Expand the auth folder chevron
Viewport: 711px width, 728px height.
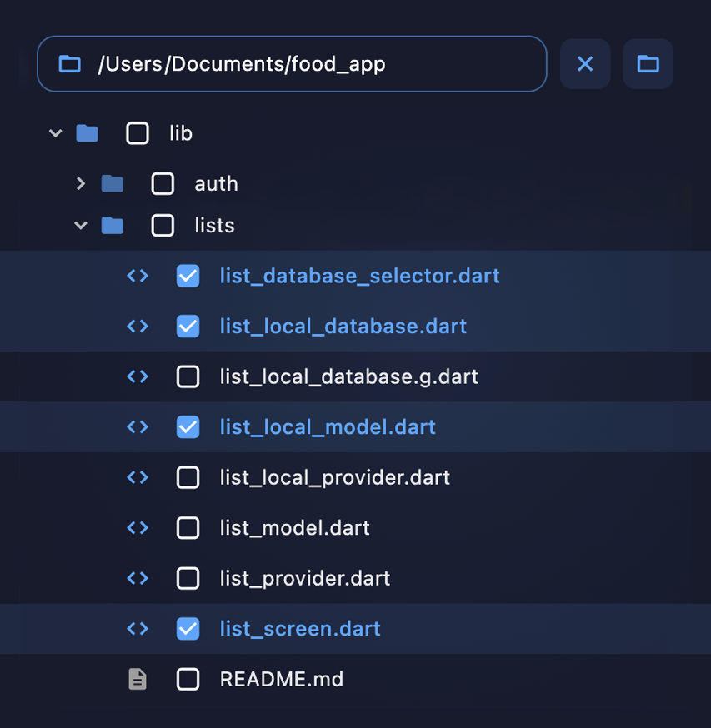click(81, 184)
